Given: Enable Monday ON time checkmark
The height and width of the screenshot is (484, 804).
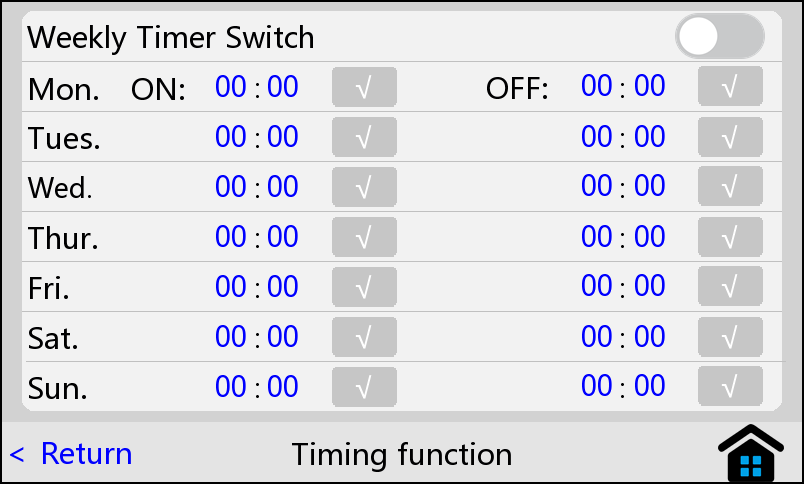Looking at the screenshot, I should point(364,87).
